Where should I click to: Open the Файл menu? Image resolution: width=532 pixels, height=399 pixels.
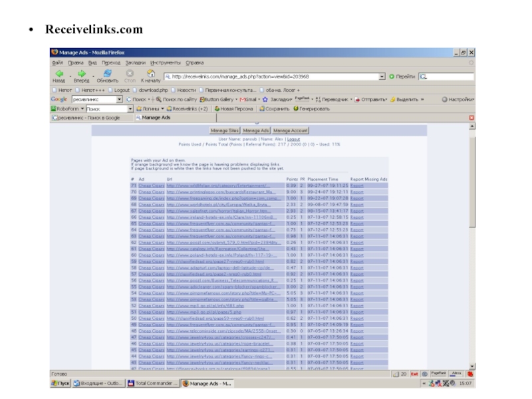point(58,63)
